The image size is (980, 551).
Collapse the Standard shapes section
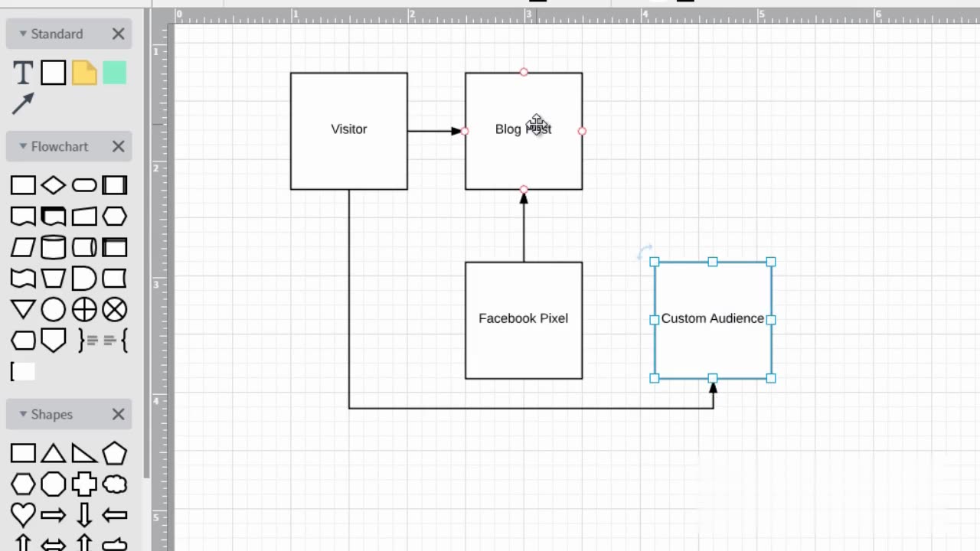click(23, 34)
